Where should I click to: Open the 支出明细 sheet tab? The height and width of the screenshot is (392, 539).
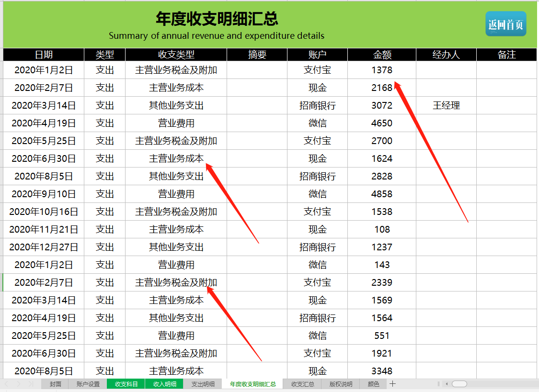[x=203, y=383]
